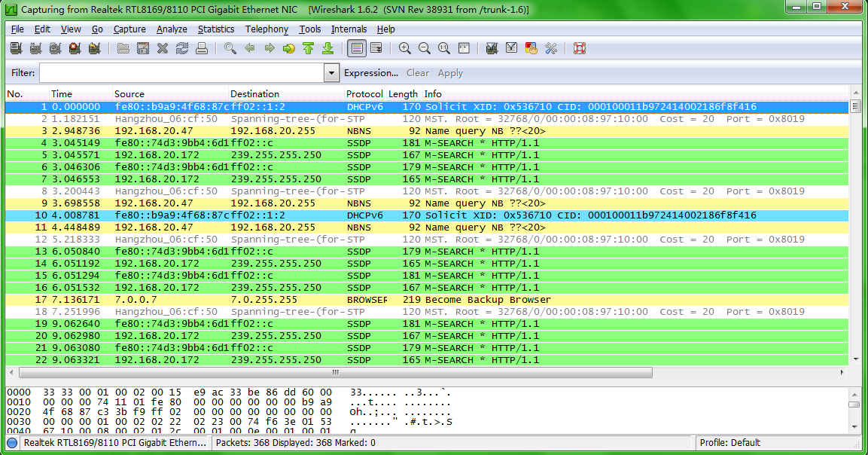Jump to the first packet
This screenshot has height=455, width=868.
click(x=309, y=49)
